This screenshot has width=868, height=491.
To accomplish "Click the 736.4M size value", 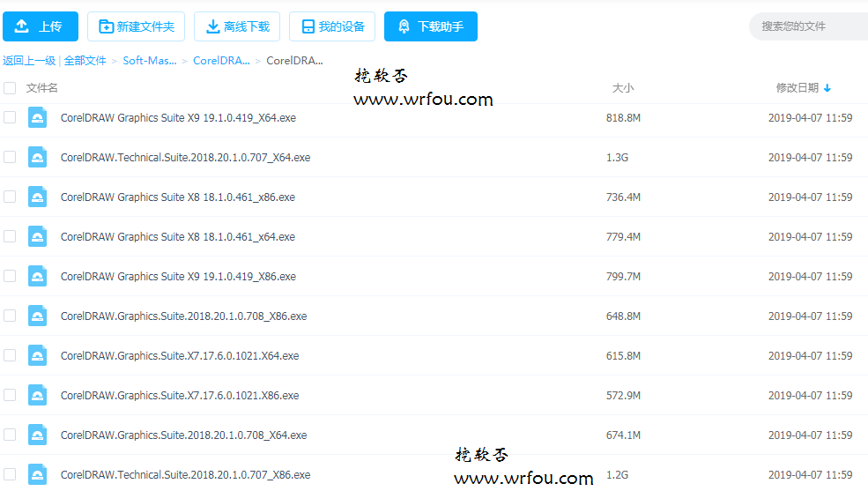I will [623, 197].
